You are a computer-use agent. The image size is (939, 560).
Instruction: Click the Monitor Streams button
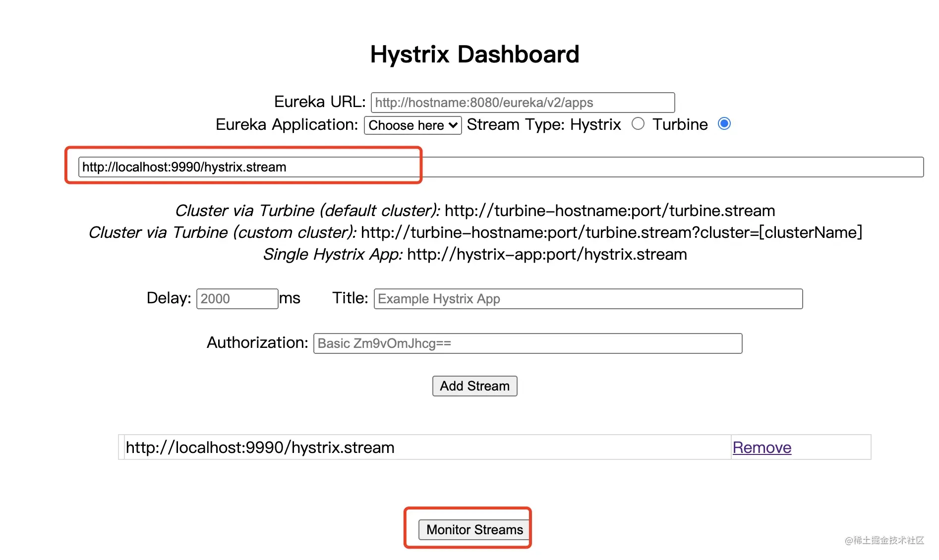point(474,530)
